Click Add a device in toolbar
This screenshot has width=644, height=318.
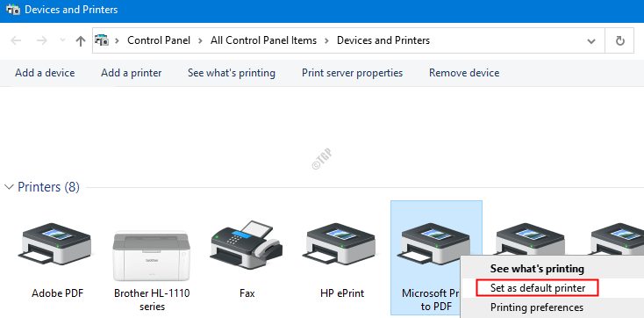[45, 73]
